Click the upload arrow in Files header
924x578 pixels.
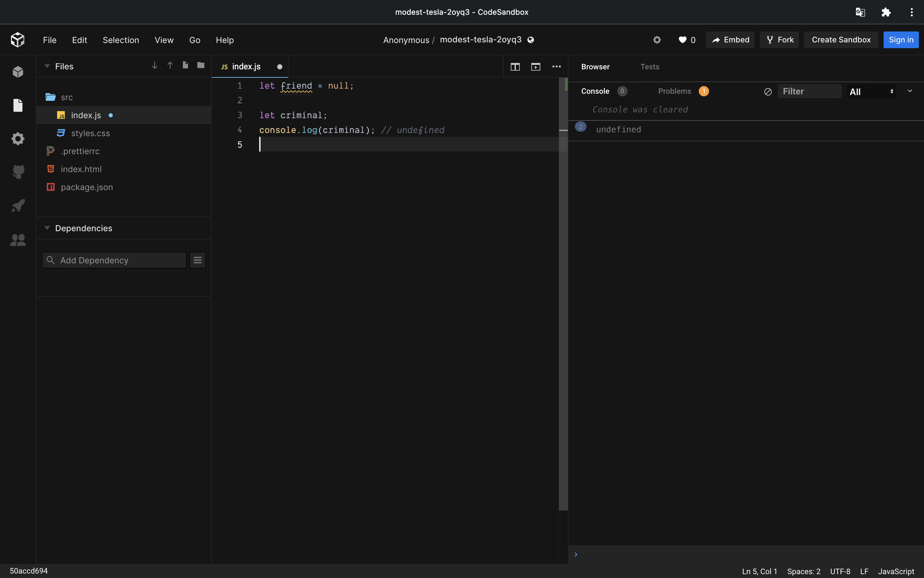(x=170, y=66)
